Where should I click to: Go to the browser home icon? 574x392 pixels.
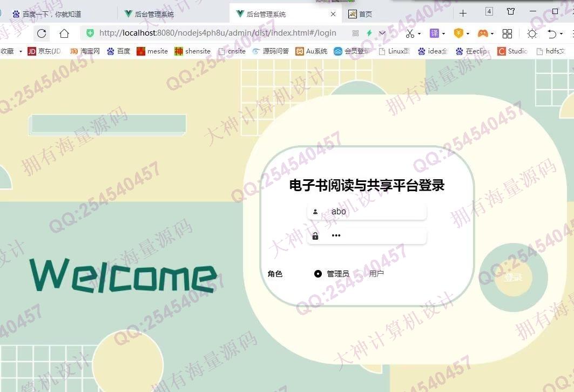tap(64, 33)
